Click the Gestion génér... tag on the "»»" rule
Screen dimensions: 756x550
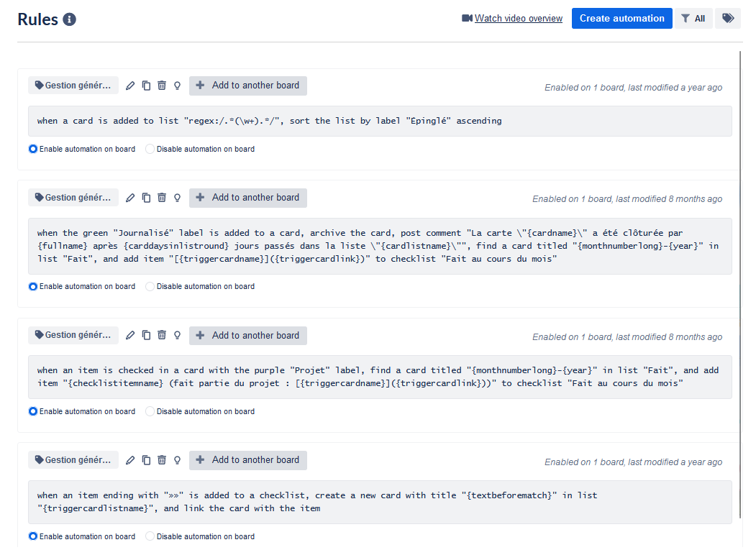pos(73,460)
